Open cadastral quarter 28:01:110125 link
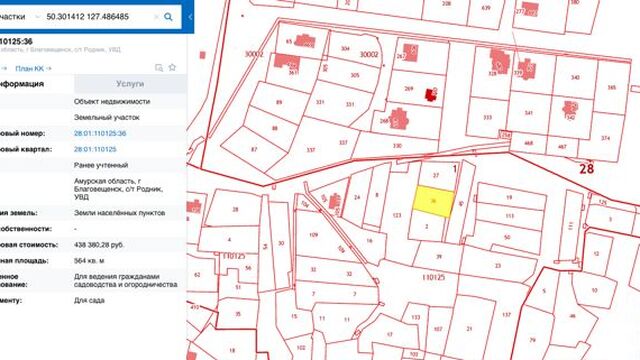Viewport: 640px width, 360px height. [95, 149]
